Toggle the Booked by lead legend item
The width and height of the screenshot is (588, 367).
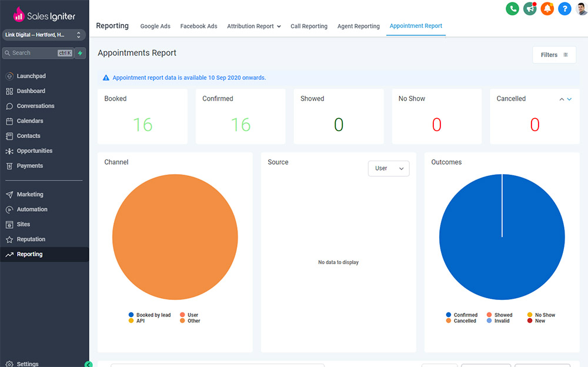click(x=149, y=315)
